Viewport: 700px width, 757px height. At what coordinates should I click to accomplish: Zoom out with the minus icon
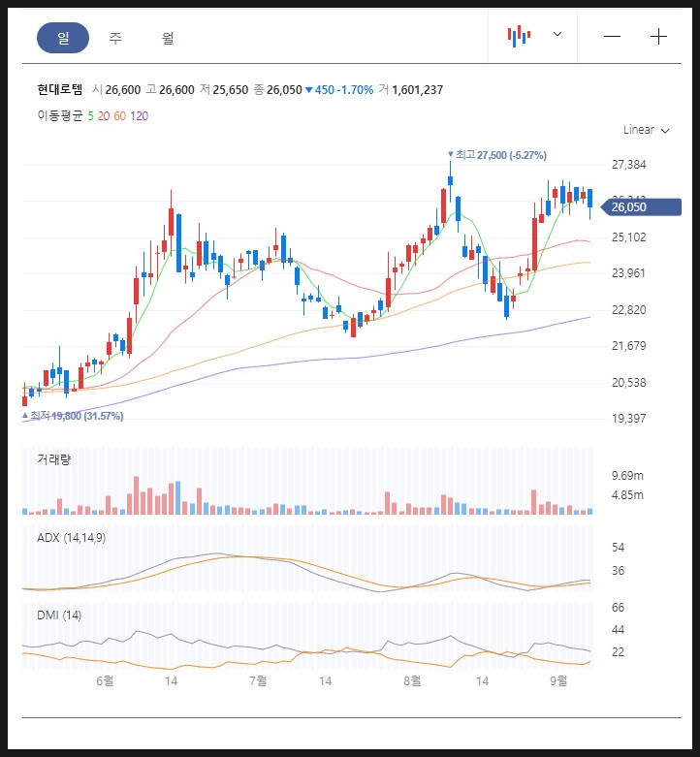click(x=612, y=37)
